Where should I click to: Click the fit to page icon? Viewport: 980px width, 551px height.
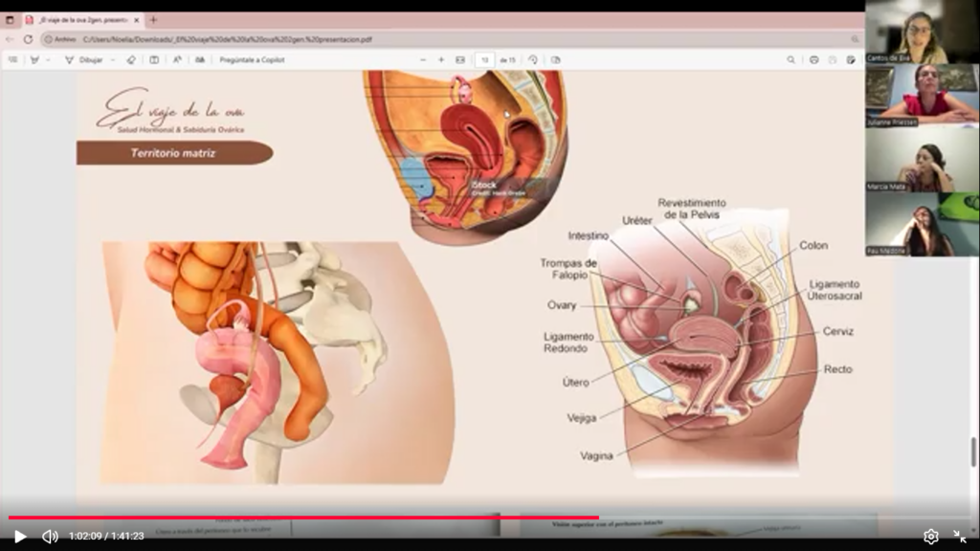pyautogui.click(x=460, y=59)
